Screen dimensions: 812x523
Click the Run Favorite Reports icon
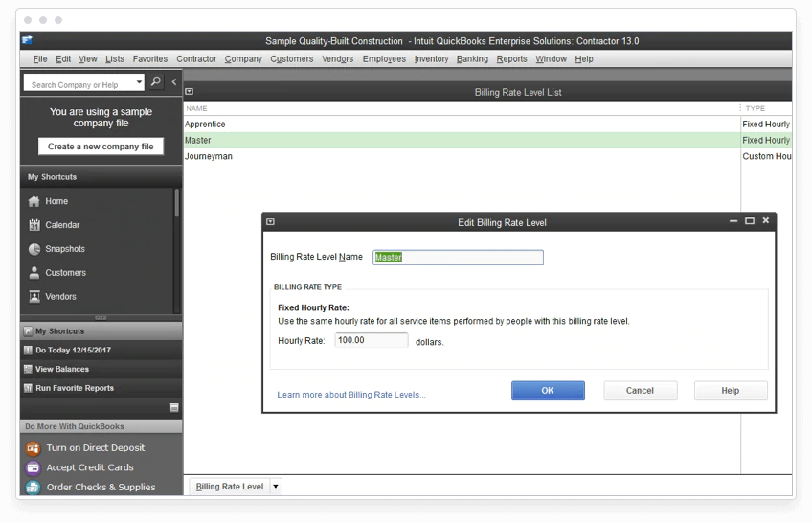pyautogui.click(x=28, y=388)
